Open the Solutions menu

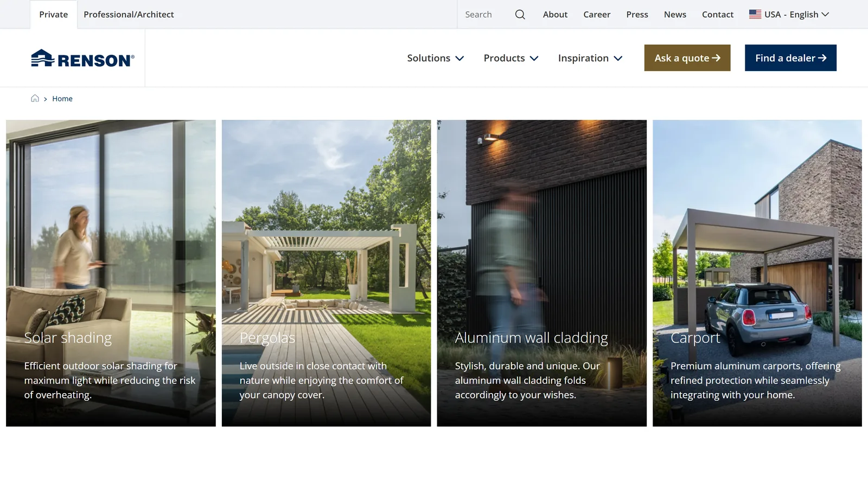coord(436,58)
